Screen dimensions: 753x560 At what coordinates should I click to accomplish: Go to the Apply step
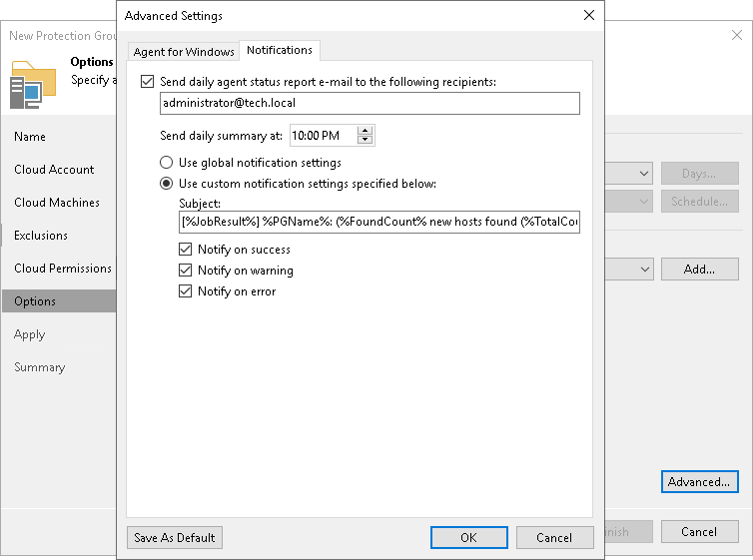point(29,334)
